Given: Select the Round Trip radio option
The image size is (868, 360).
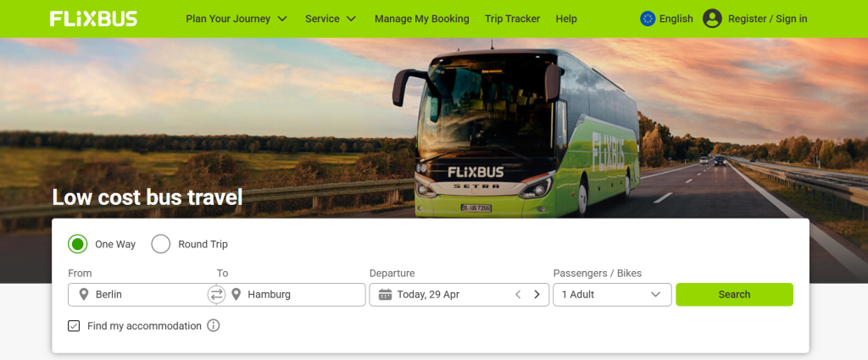Looking at the screenshot, I should (160, 244).
